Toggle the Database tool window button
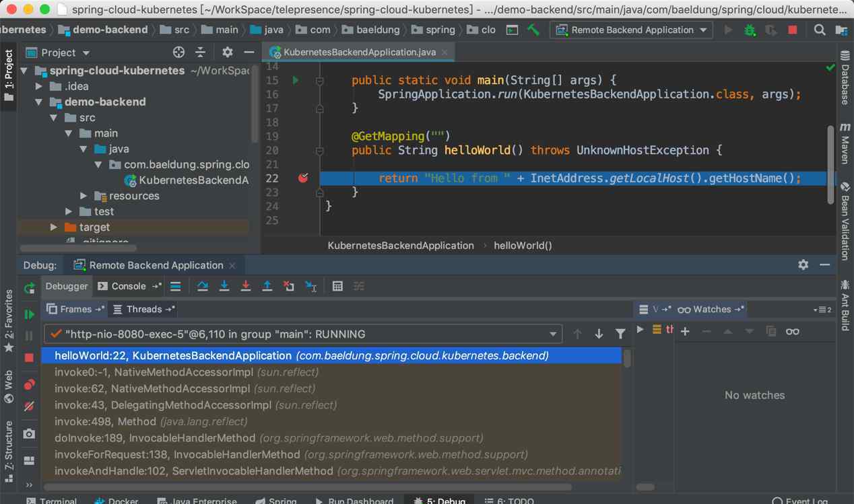This screenshot has height=504, width=854. (x=845, y=78)
